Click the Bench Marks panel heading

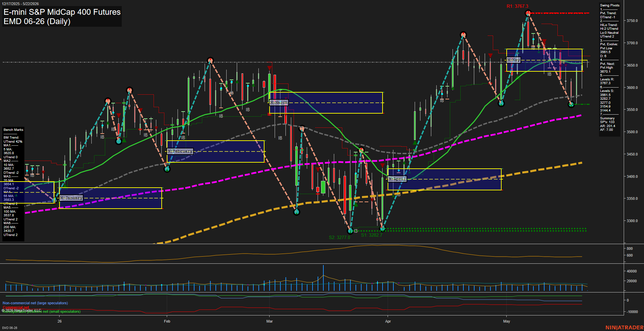pos(14,130)
